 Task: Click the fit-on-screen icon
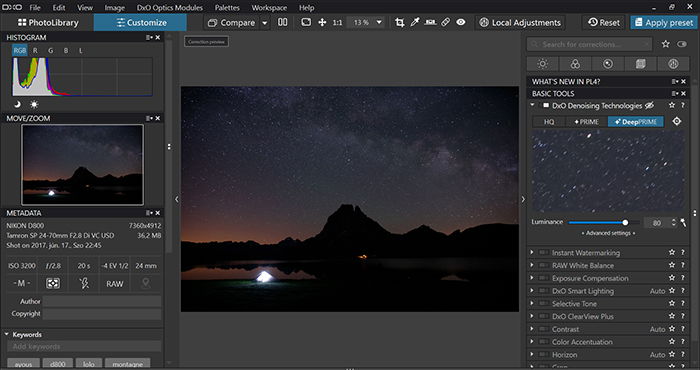[x=306, y=22]
